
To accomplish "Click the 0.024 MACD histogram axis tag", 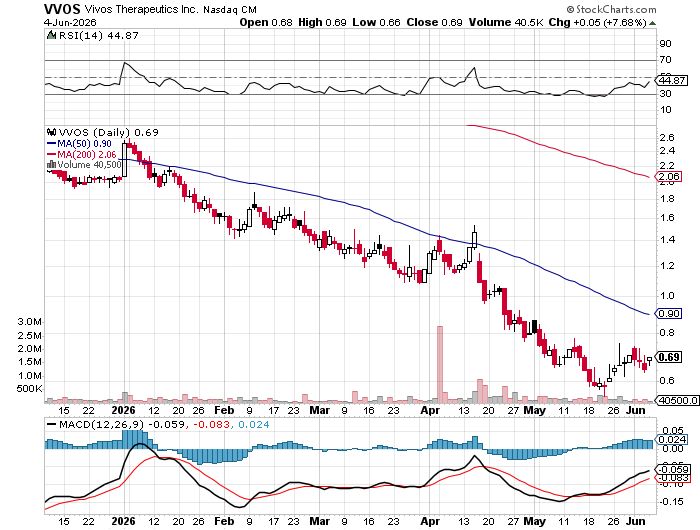I will (x=671, y=439).
